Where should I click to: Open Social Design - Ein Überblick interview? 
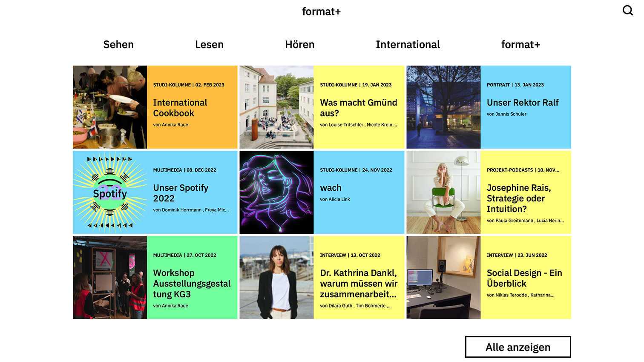524,278
